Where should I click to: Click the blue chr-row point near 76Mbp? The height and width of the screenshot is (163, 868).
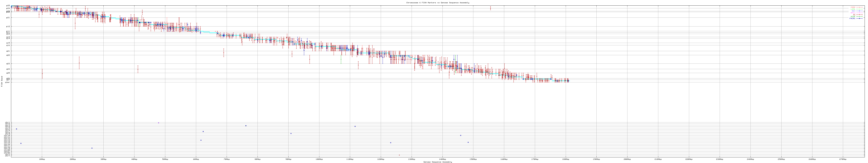[x=246, y=125]
